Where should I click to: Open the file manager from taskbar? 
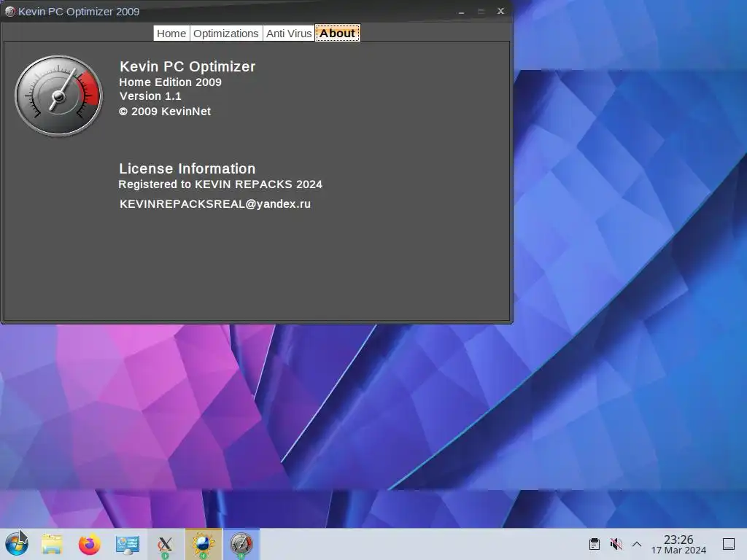(52, 544)
